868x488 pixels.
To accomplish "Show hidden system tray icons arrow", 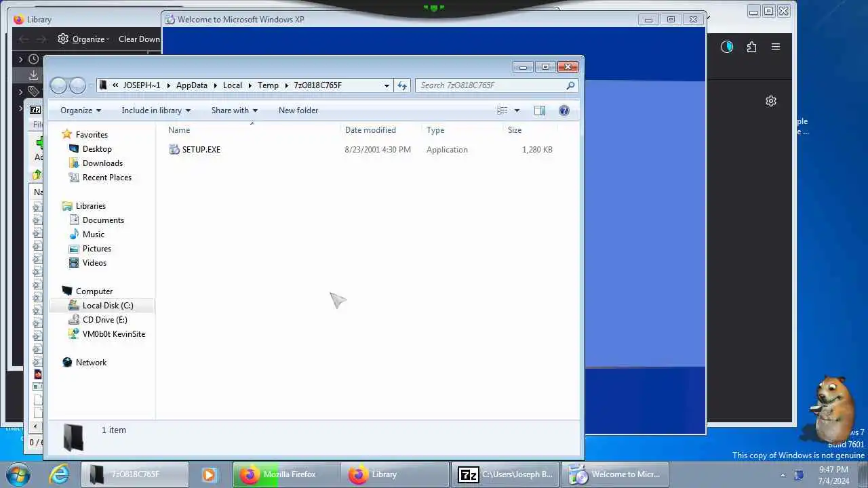I will tap(783, 475).
